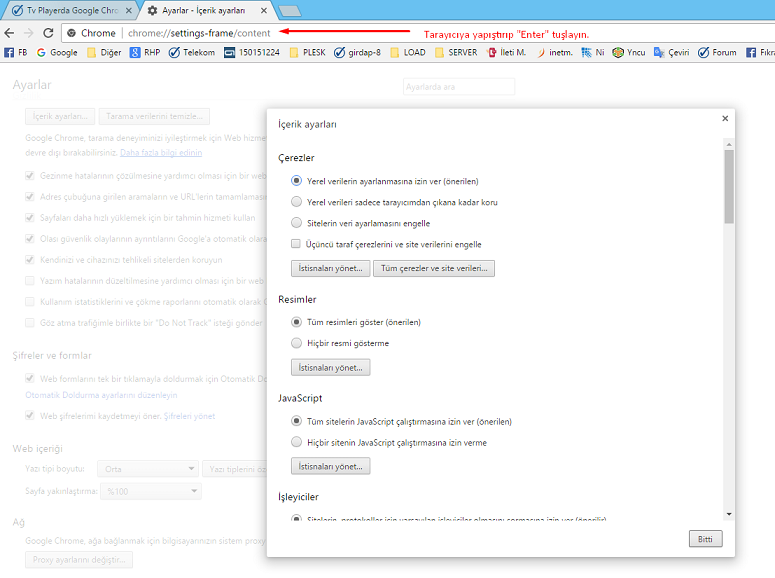
Task: Open the girdap-8 bookmark
Action: pyautogui.click(x=357, y=52)
